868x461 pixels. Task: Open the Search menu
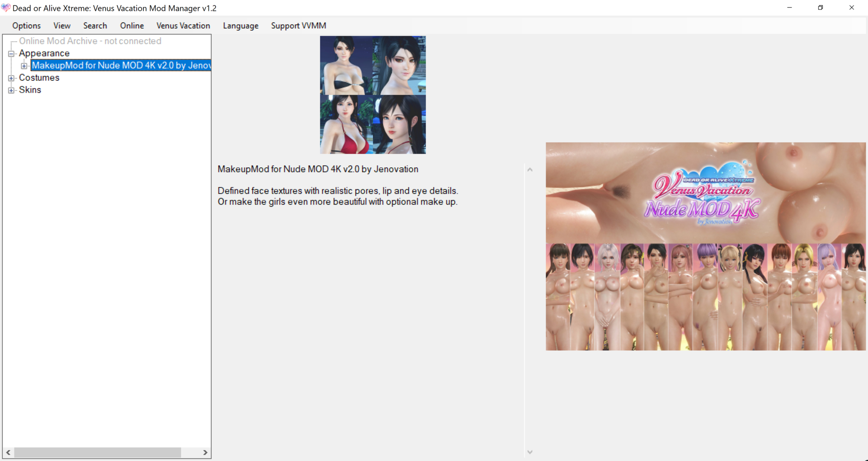[x=95, y=26]
